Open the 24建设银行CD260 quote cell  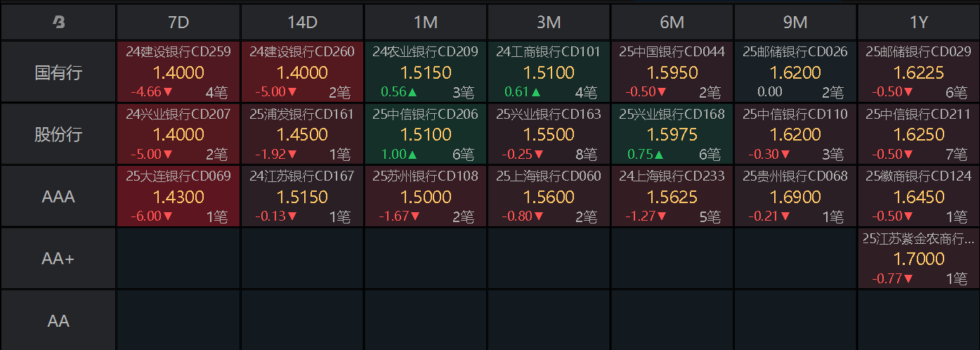(302, 72)
